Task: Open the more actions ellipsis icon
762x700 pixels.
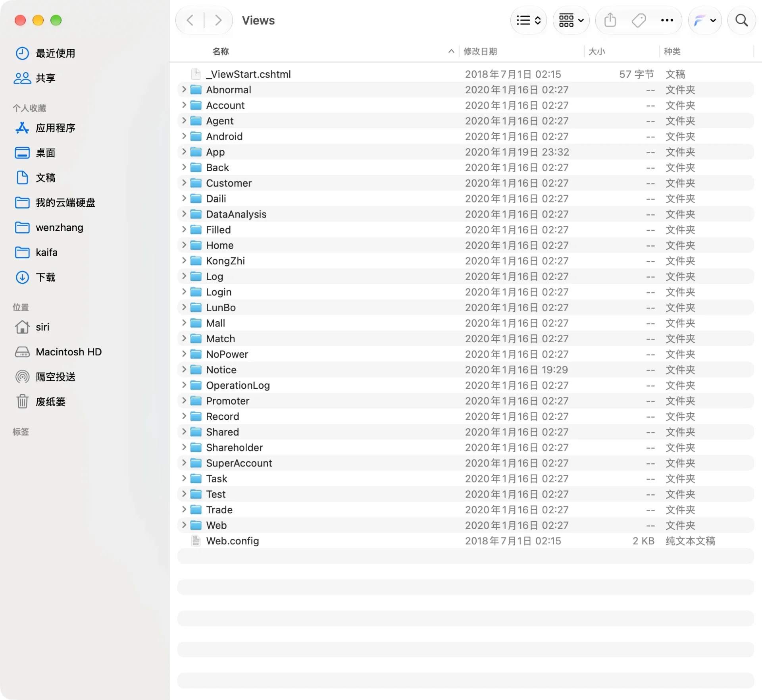Action: [667, 20]
